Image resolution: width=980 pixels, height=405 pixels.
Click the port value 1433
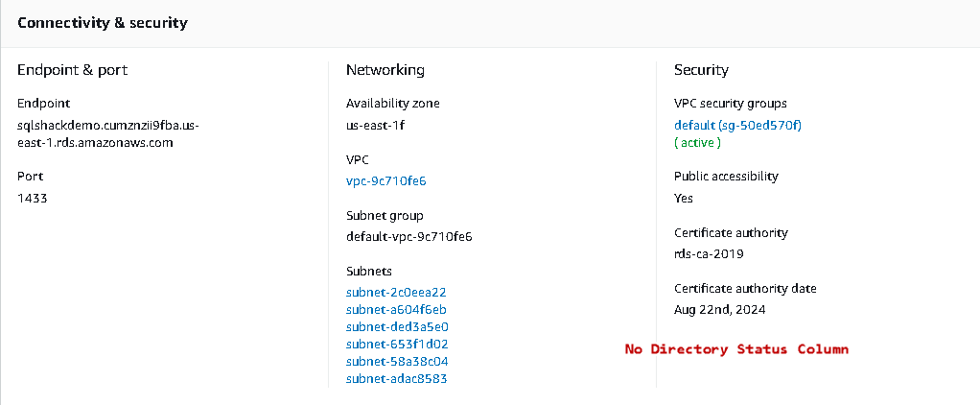pos(32,199)
